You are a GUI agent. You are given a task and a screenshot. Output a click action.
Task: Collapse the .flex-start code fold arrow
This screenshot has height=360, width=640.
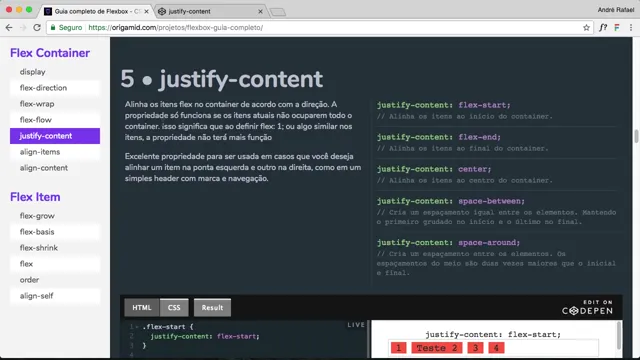click(x=137, y=327)
